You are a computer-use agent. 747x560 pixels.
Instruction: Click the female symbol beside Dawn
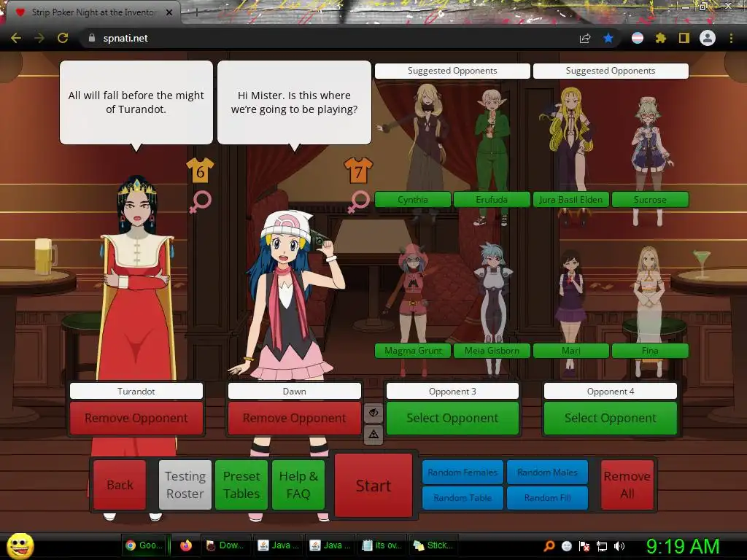coord(358,202)
